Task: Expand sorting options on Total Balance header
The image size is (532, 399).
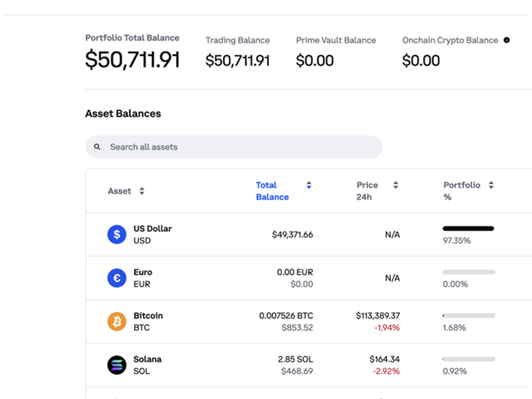Action: click(308, 185)
